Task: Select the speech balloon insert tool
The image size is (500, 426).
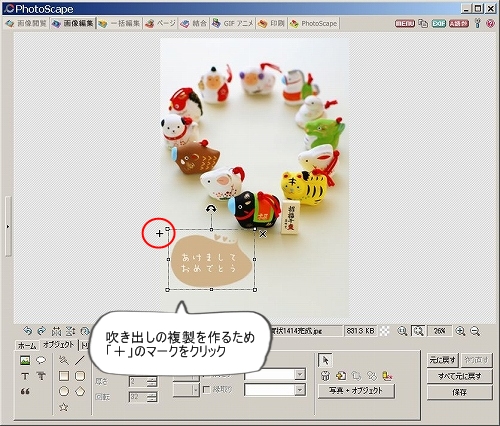Action: pos(41,360)
